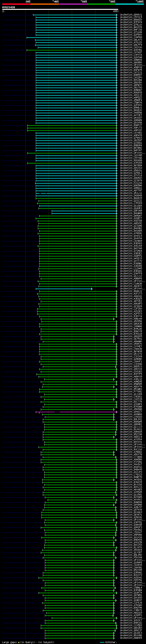Select the UniRef100_C5WM76 label
This screenshot has width=146, height=644.
pos(131,103)
